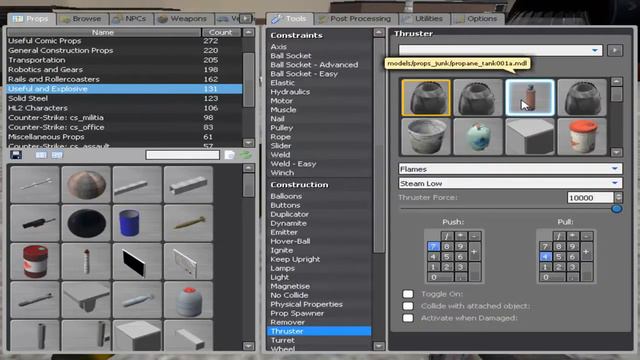Screen dimensions: 640x360
Task: Set Push key to numpad 0
Action: tap(440, 277)
